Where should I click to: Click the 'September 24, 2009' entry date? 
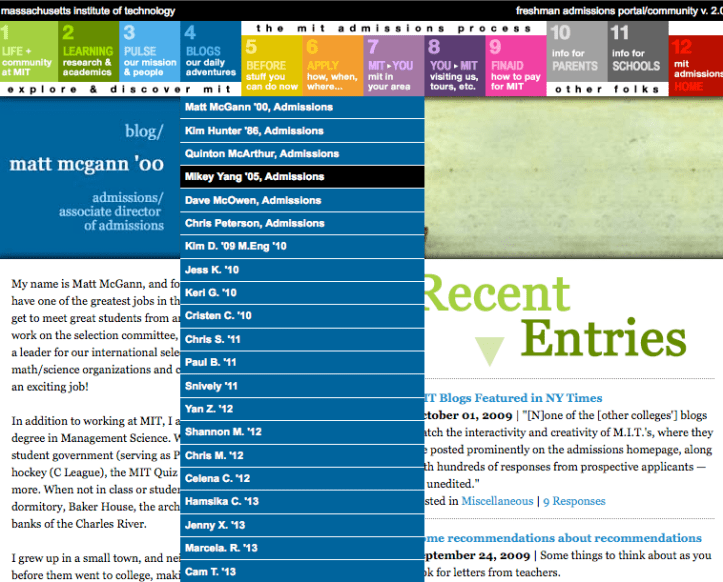pos(477,555)
